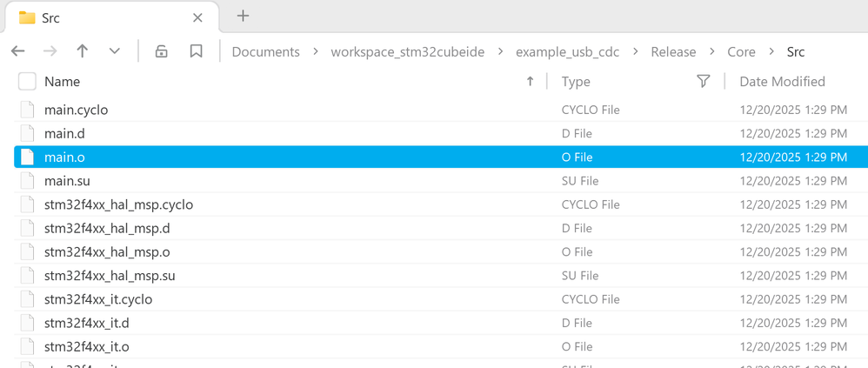Open the recent locations dropdown arrow
Viewport: 868px width, 368px height.
click(x=115, y=51)
